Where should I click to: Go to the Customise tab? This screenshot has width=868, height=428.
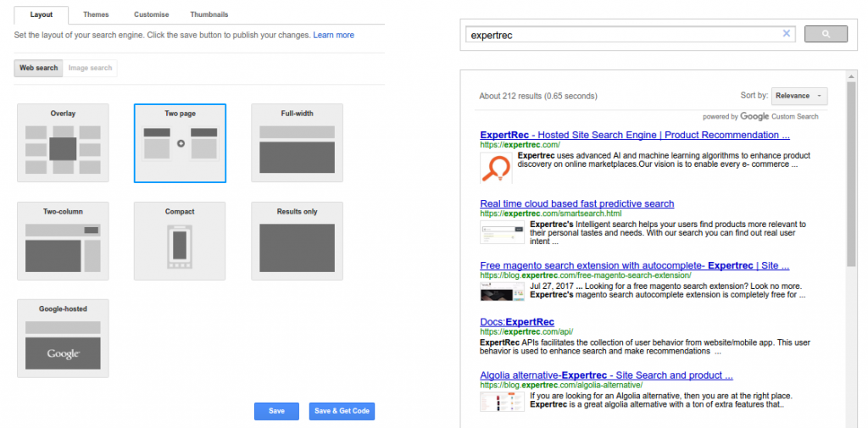pyautogui.click(x=151, y=15)
